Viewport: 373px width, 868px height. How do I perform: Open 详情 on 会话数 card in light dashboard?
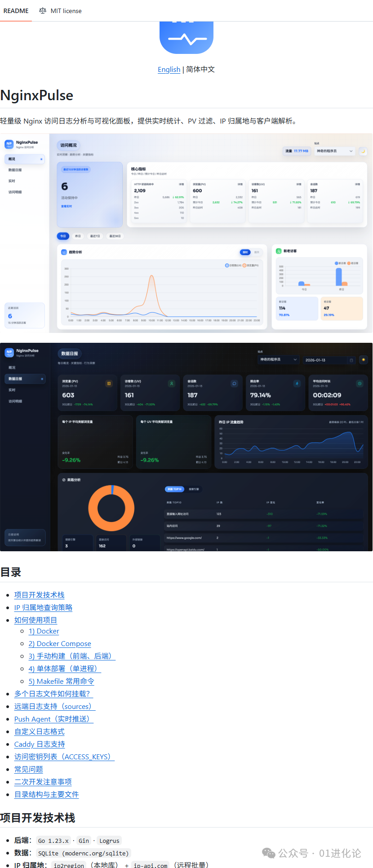(357, 184)
